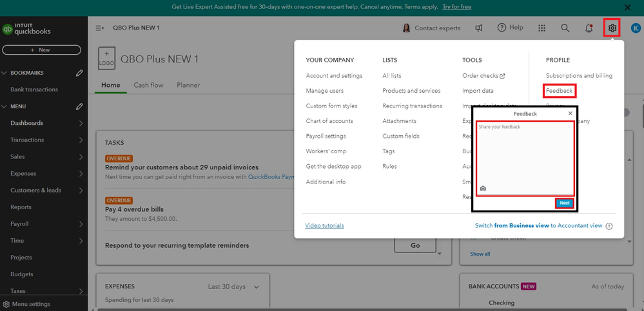Click the megaphone announcements icon
Screen dimensions: 644x311
(479, 28)
